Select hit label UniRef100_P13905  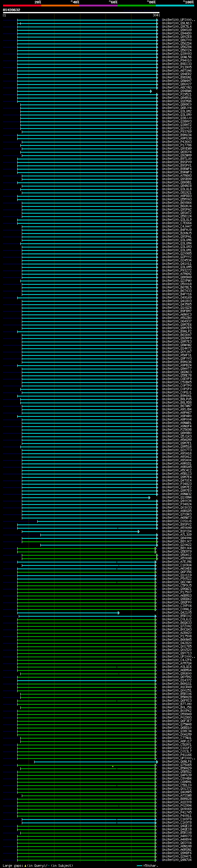point(177,67)
